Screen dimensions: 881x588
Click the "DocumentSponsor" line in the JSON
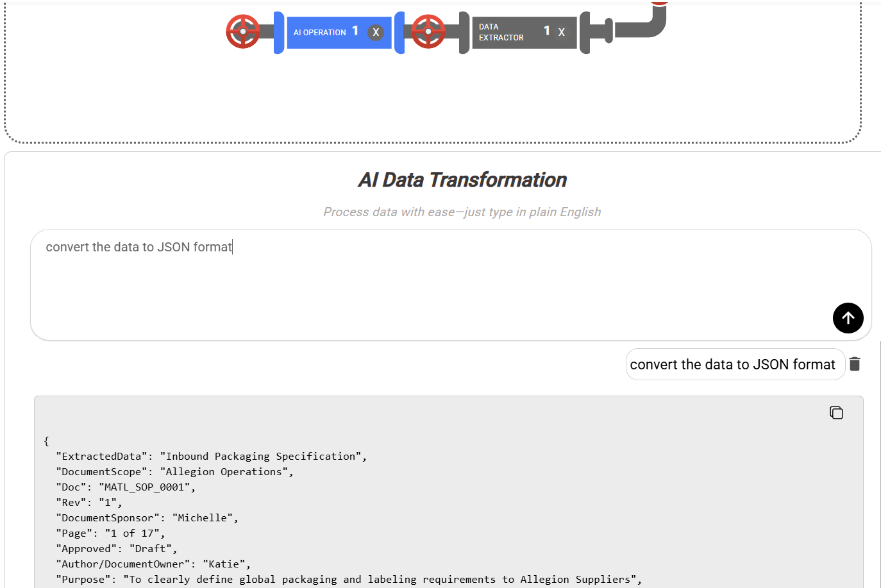147,518
